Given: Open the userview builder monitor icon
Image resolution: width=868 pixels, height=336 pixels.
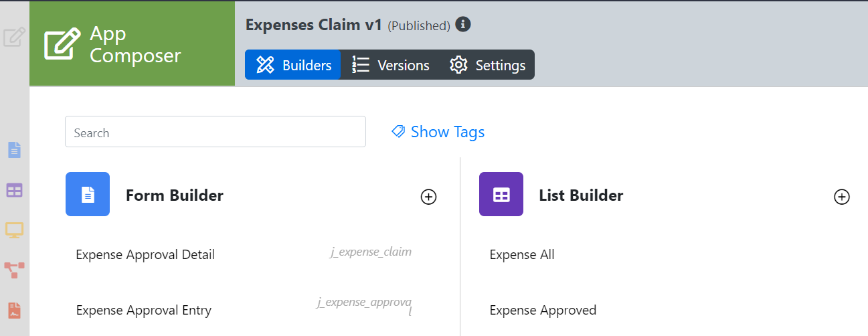Looking at the screenshot, I should (14, 231).
